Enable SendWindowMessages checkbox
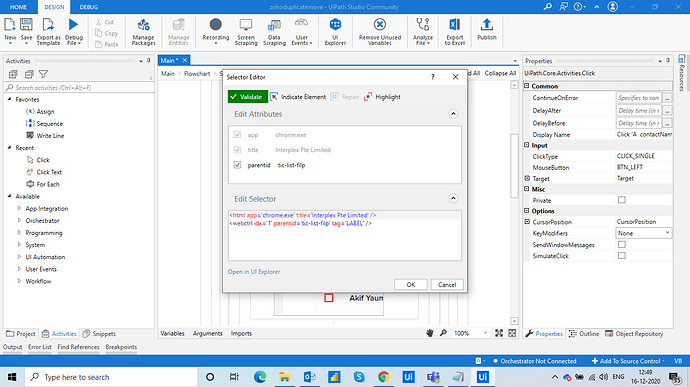 pos(621,244)
